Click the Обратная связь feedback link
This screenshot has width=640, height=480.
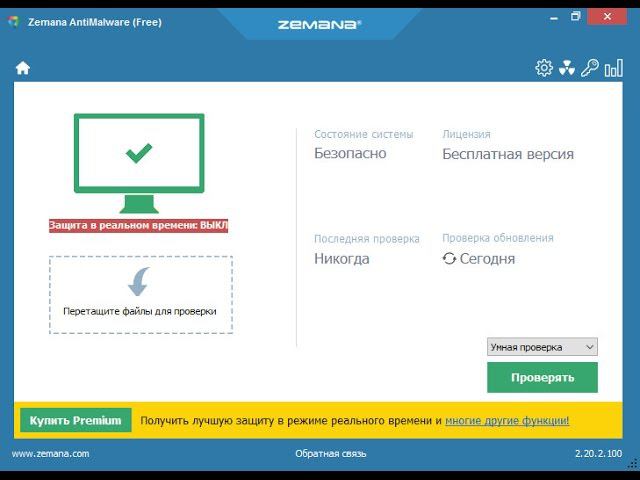[x=331, y=453]
